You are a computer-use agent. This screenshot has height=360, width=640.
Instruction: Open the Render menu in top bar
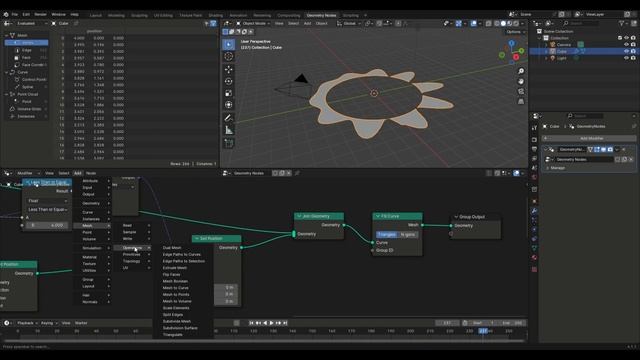(40, 14)
